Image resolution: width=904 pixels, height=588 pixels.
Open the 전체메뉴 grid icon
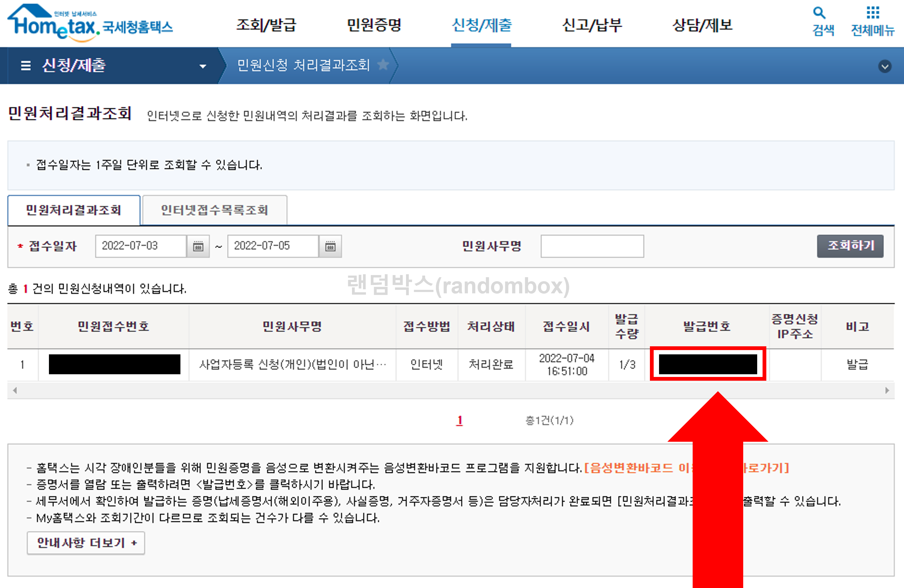(873, 14)
